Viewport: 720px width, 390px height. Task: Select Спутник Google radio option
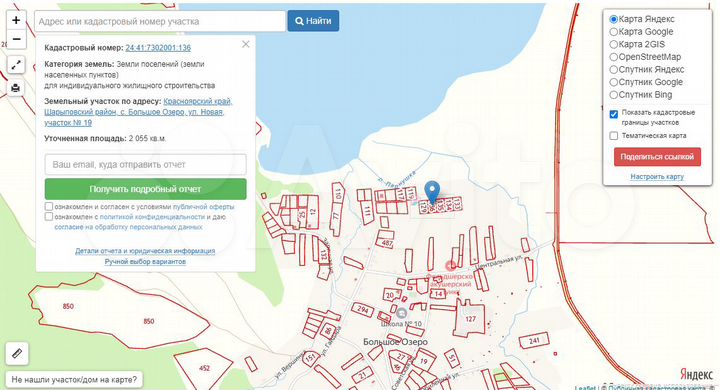click(x=613, y=82)
